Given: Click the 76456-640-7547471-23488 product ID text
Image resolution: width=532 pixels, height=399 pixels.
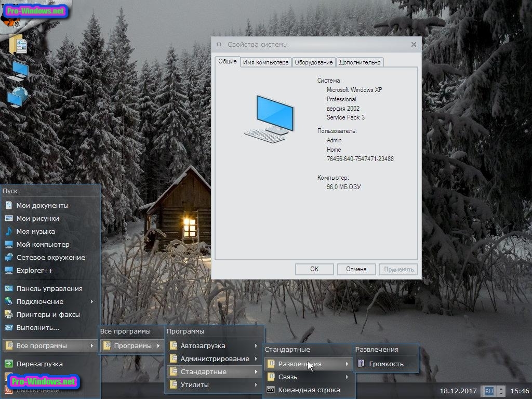Looking at the screenshot, I should coord(360,159).
